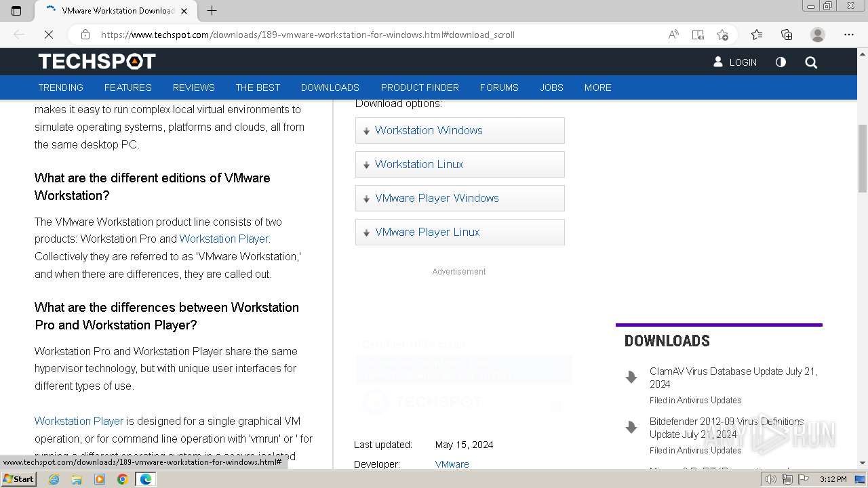
Task: Open PRODUCT FINDER menu item
Action: (x=420, y=87)
